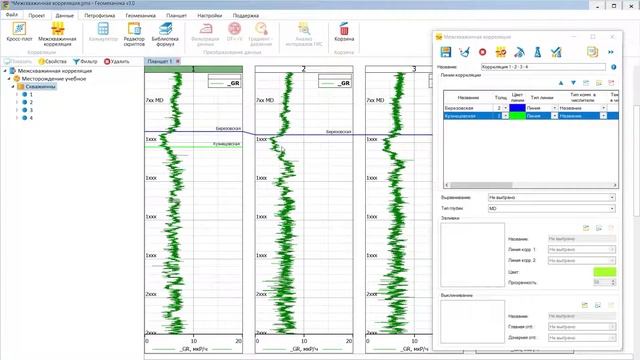Click the blue color swatch of Березовская line
This screenshot has width=640, height=360.
pos(517,108)
